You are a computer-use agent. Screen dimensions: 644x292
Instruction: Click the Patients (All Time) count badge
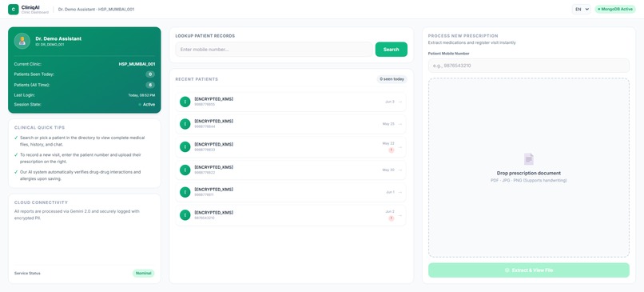pos(150,85)
